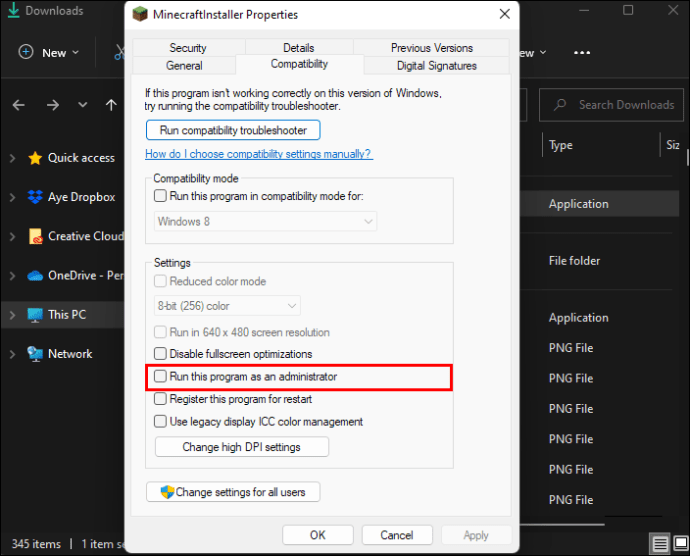
Task: Switch to large thumbnails view icon in status bar
Action: [x=681, y=544]
